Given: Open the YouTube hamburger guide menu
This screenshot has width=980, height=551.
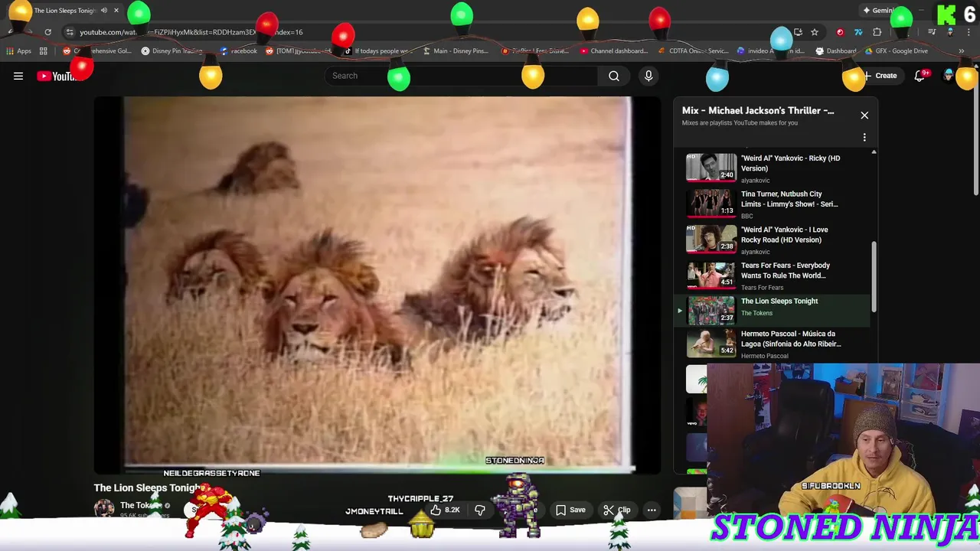Looking at the screenshot, I should [x=18, y=76].
